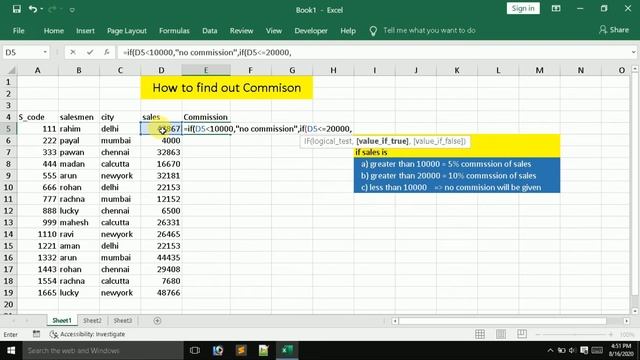Image resolution: width=640 pixels, height=360 pixels.
Task: Open the undo history dropdown arrow
Action: click(x=42, y=9)
